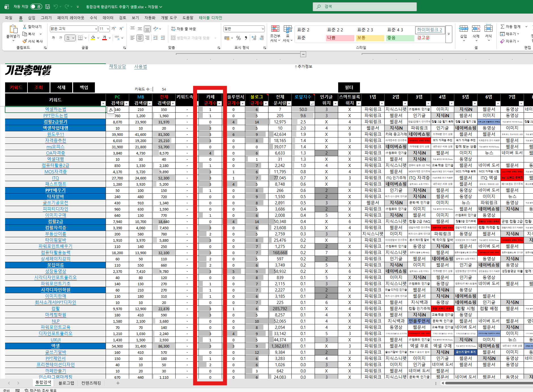Open the 사용법 link
The height and width of the screenshot is (392, 533).
click(x=140, y=67)
